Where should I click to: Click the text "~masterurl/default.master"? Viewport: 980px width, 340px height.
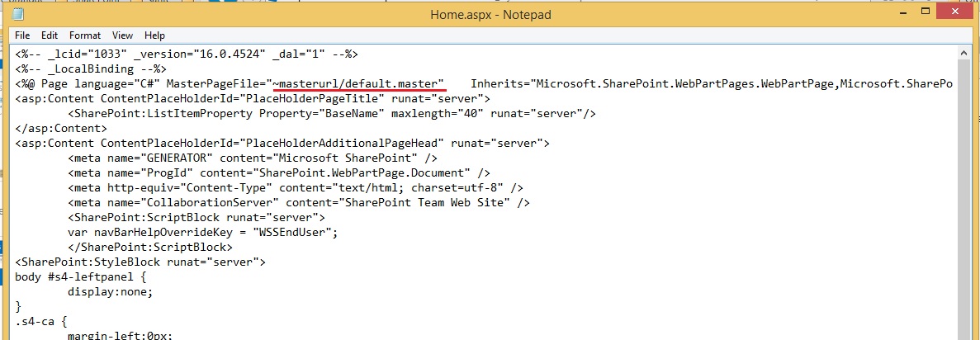point(357,83)
